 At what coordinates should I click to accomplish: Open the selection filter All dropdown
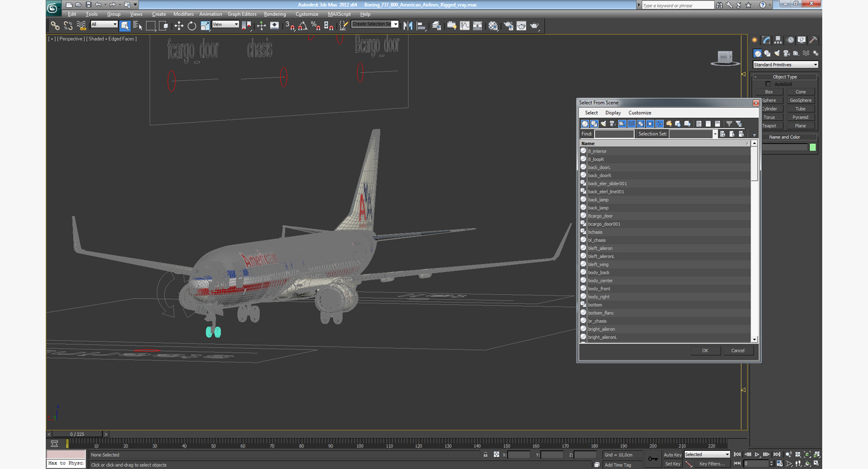tap(104, 24)
